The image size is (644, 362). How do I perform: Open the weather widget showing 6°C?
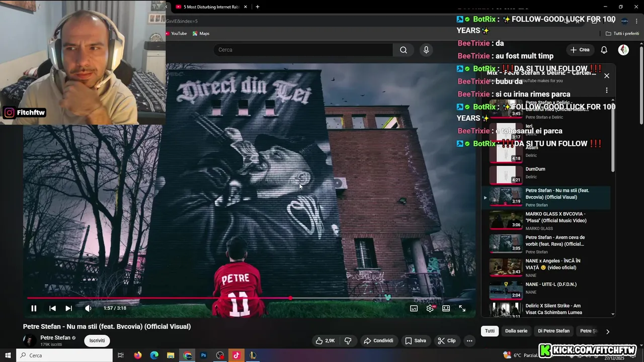click(520, 355)
